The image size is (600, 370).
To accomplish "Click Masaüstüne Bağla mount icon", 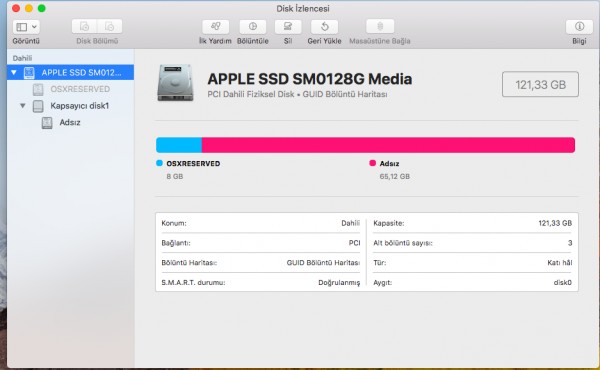I will click(380, 26).
